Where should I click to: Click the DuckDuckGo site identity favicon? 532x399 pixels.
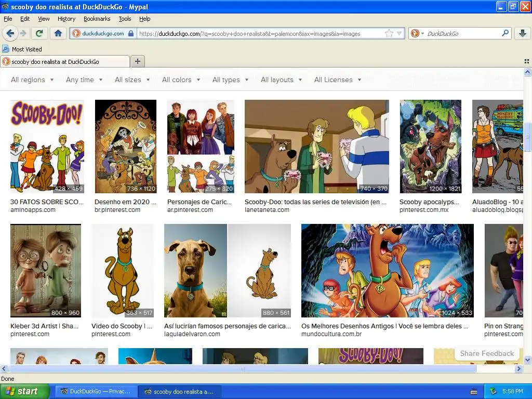click(x=76, y=33)
